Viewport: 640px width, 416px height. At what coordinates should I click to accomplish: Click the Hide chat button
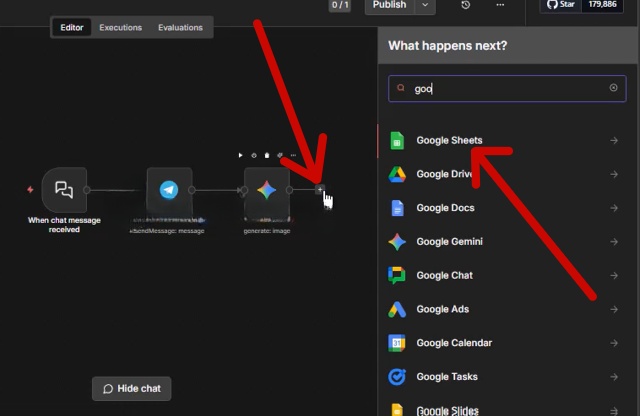[x=131, y=389]
